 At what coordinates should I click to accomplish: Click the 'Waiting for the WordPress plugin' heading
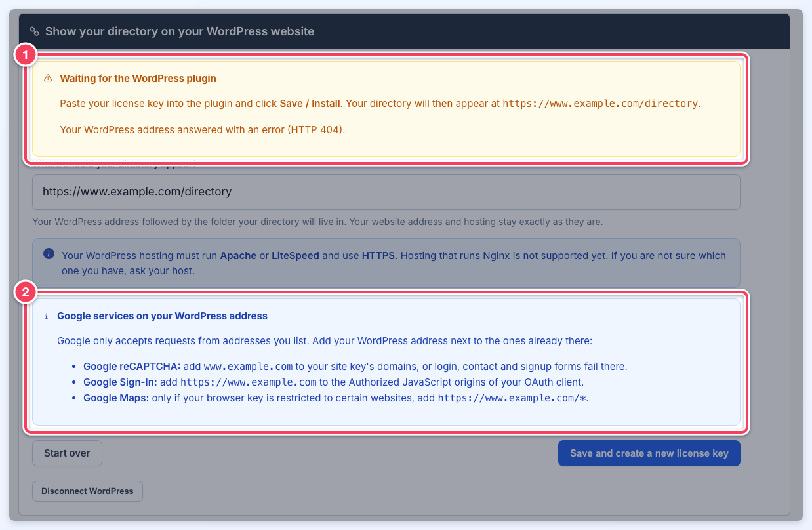click(x=138, y=78)
